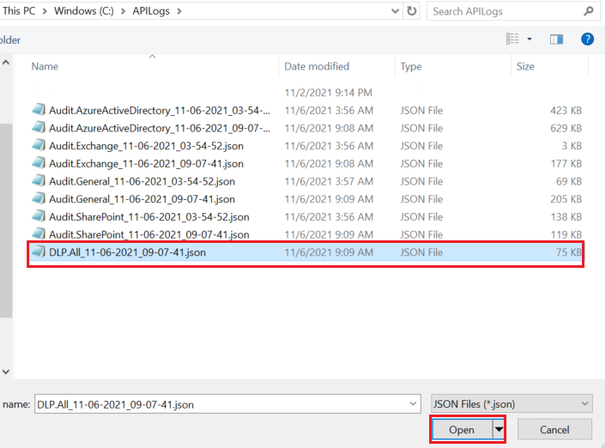Click the 205 KB size value
The width and height of the screenshot is (605, 448).
[x=566, y=199]
